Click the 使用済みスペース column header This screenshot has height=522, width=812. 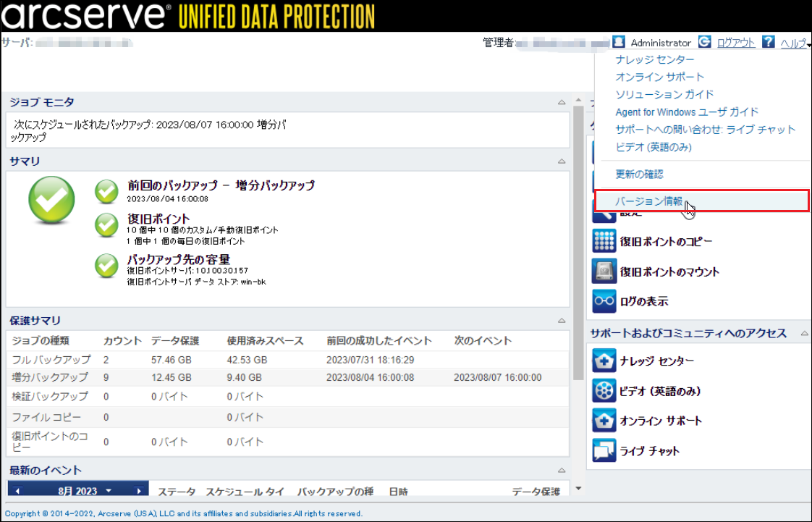pyautogui.click(x=265, y=341)
